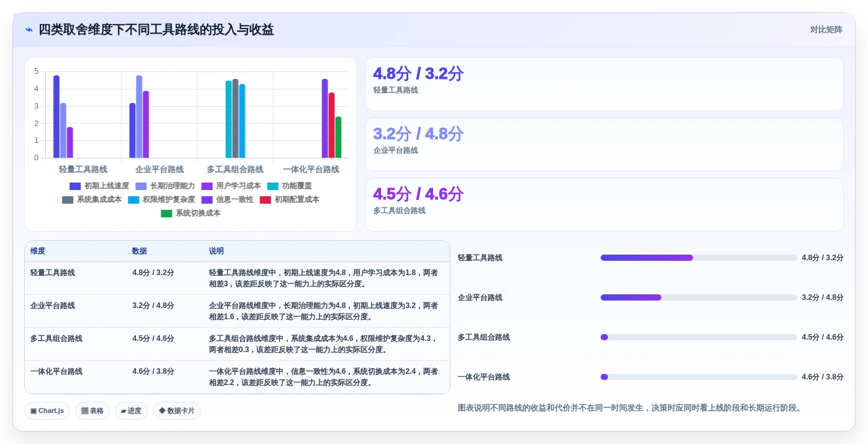868x444 pixels.
Task: Click the 表格 tag chip
Action: coord(92,410)
